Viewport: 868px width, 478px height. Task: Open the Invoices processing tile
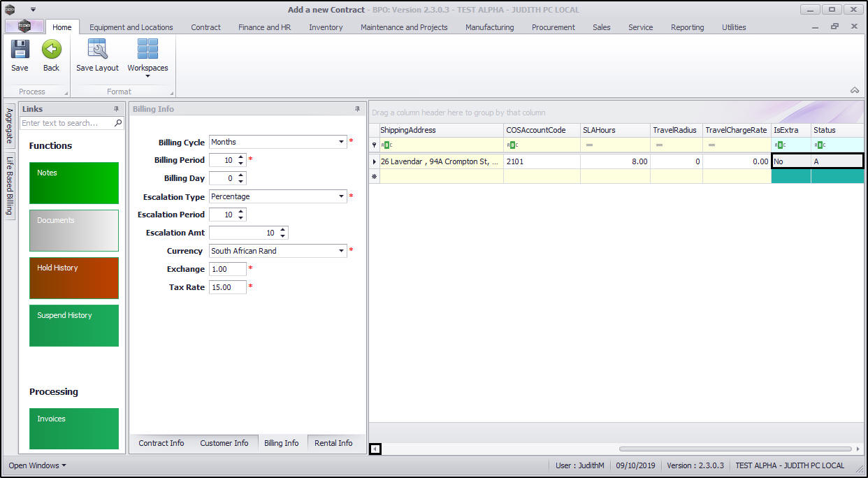(x=74, y=429)
